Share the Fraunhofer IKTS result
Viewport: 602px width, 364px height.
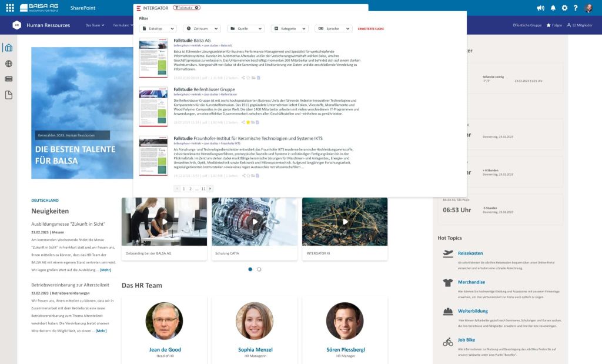(x=243, y=175)
